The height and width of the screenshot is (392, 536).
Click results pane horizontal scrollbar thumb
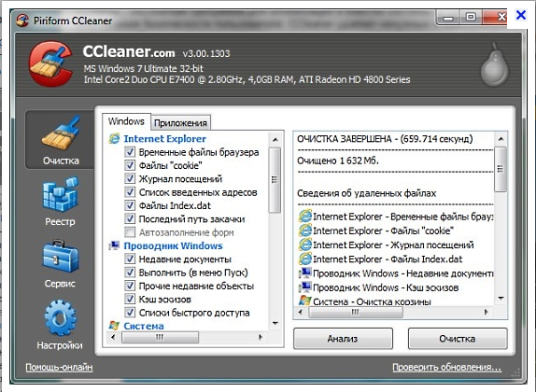[x=356, y=312]
